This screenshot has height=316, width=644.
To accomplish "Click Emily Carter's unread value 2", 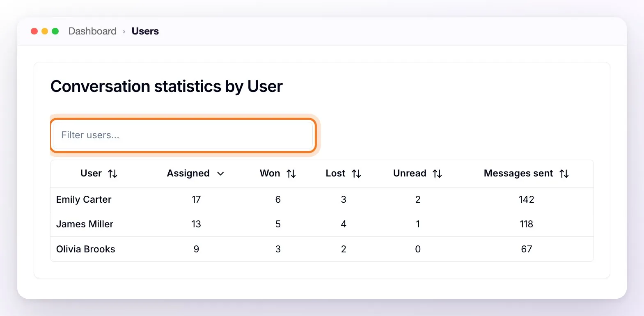I will click(x=418, y=199).
